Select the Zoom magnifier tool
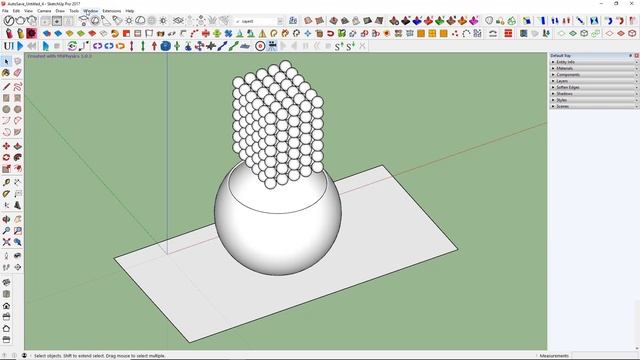 point(6,231)
